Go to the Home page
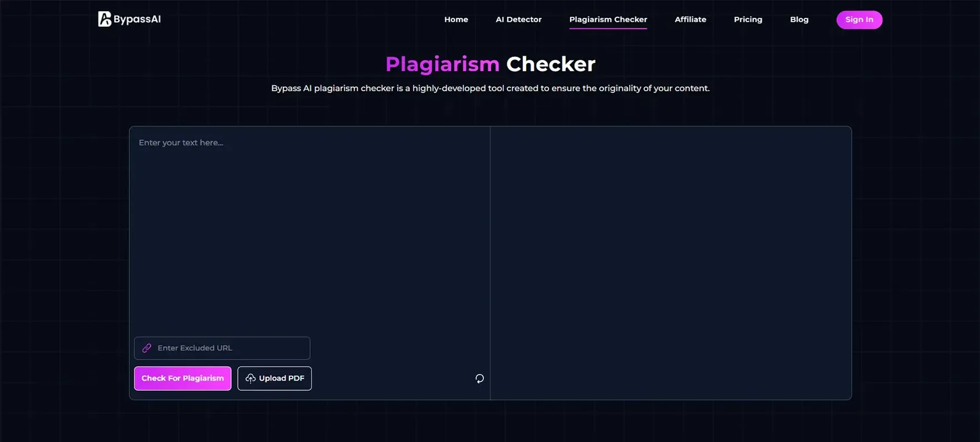 pos(456,19)
